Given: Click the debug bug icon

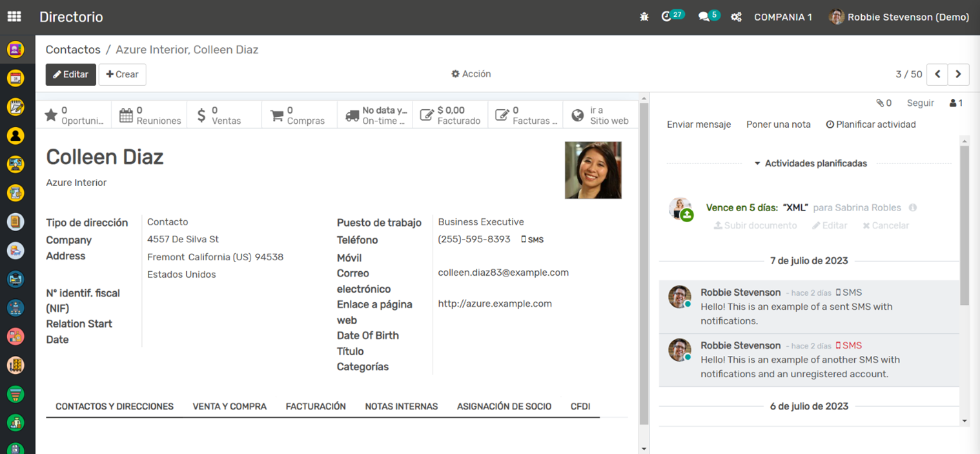Looking at the screenshot, I should pos(644,17).
